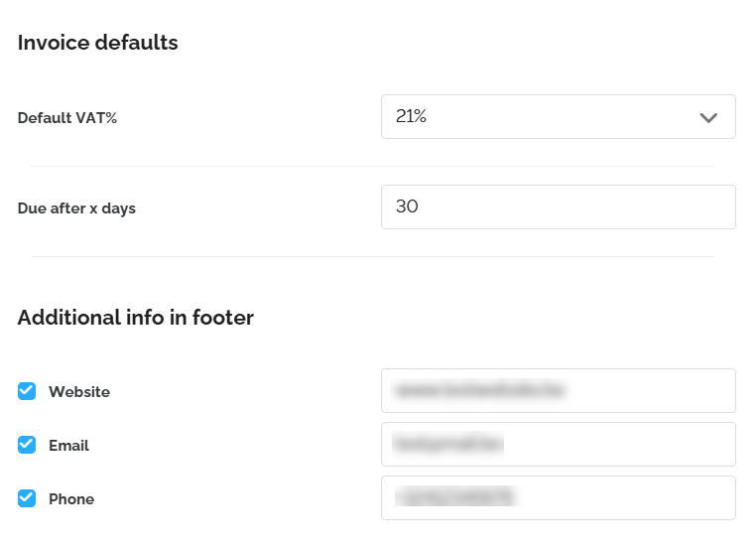This screenshot has height=547, width=756.
Task: Open the Default VAT% dropdown
Action: [558, 117]
